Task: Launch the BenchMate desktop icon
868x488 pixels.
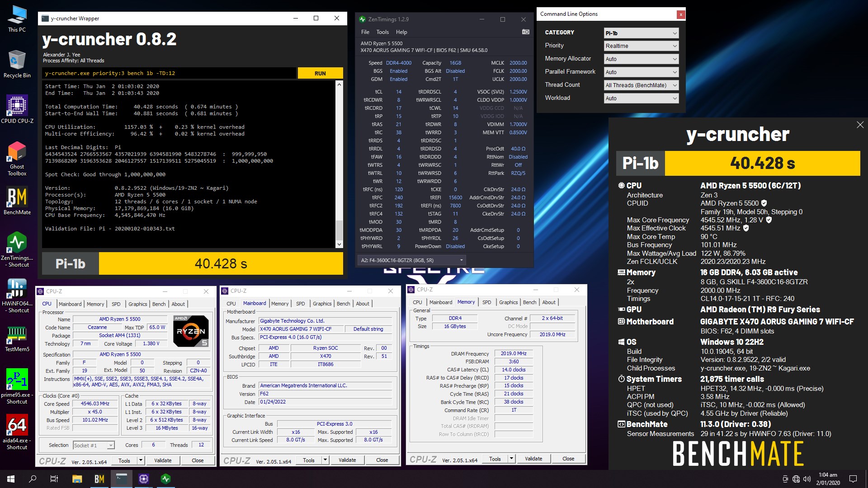Action: click(17, 201)
